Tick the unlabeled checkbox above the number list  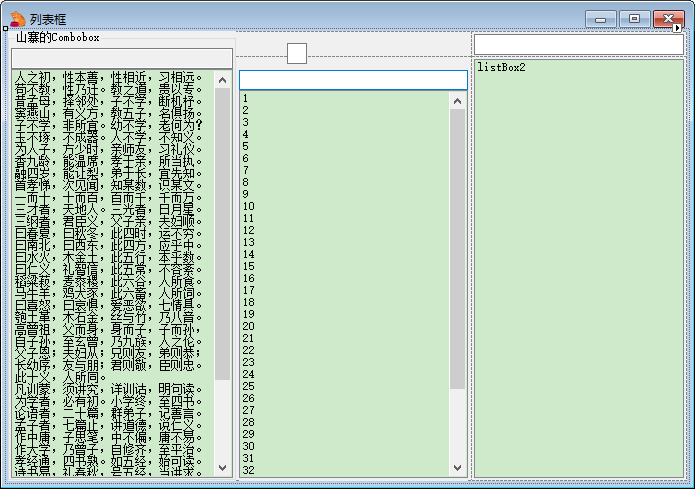point(297,53)
